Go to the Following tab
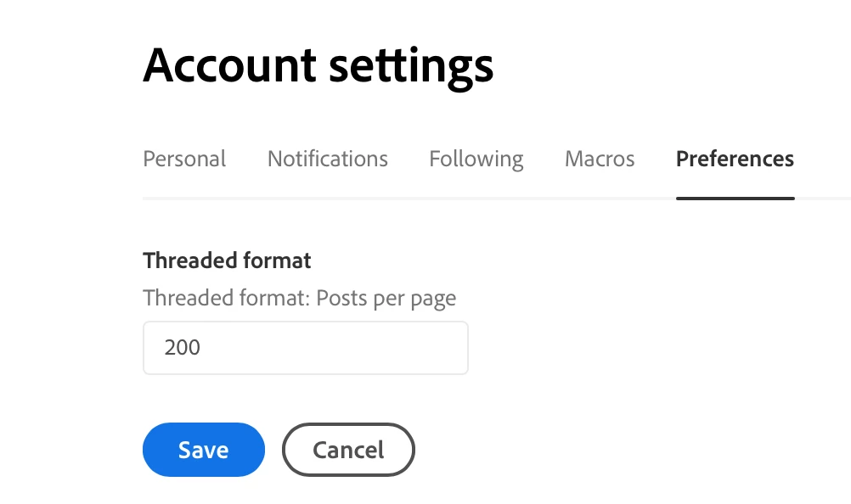Image resolution: width=851 pixels, height=504 pixels. point(476,159)
